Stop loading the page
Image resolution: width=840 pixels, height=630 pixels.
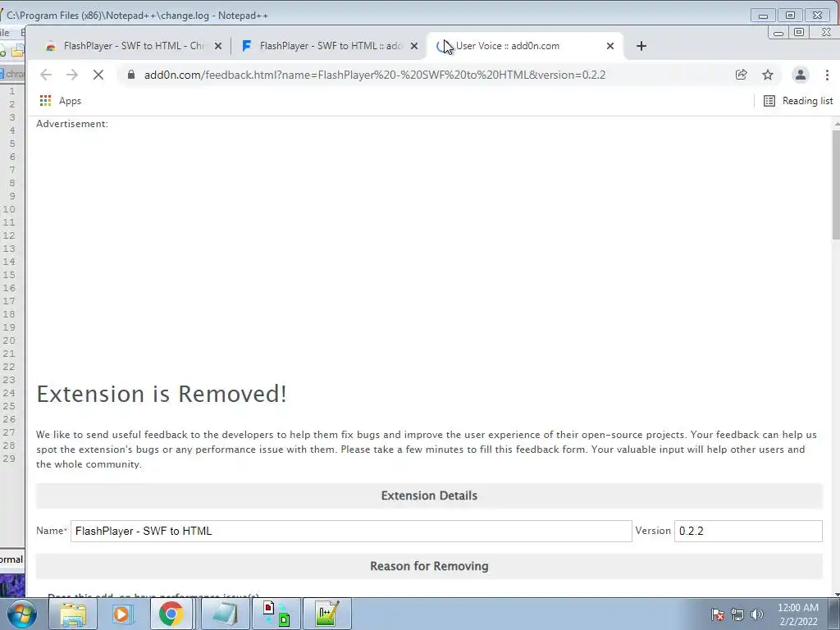[x=98, y=75]
